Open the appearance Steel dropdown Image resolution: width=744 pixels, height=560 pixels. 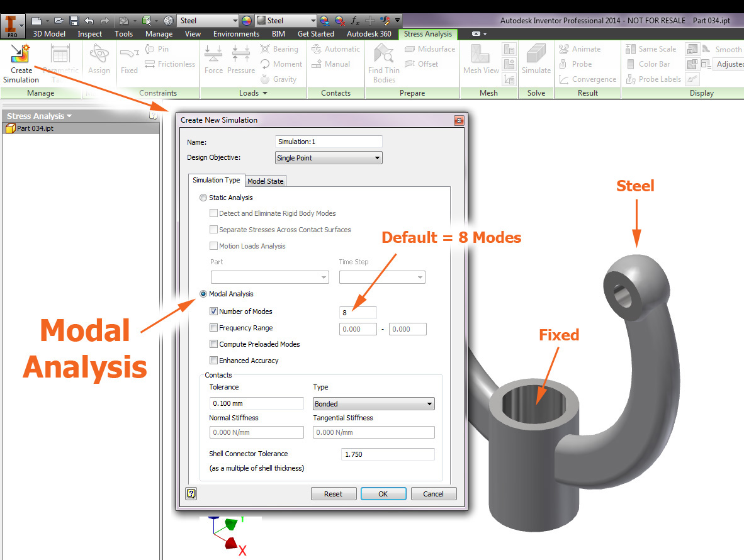tap(286, 20)
